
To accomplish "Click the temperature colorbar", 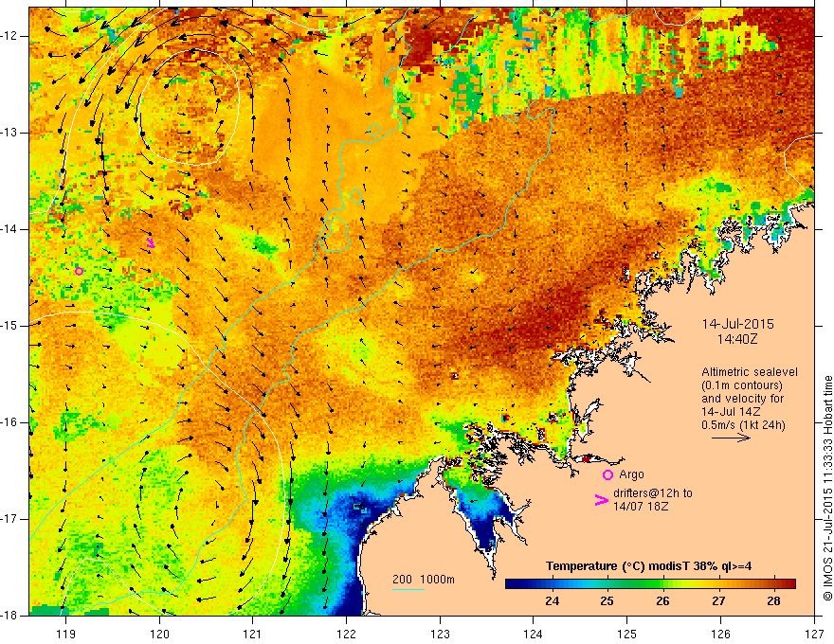I will 650,583.
